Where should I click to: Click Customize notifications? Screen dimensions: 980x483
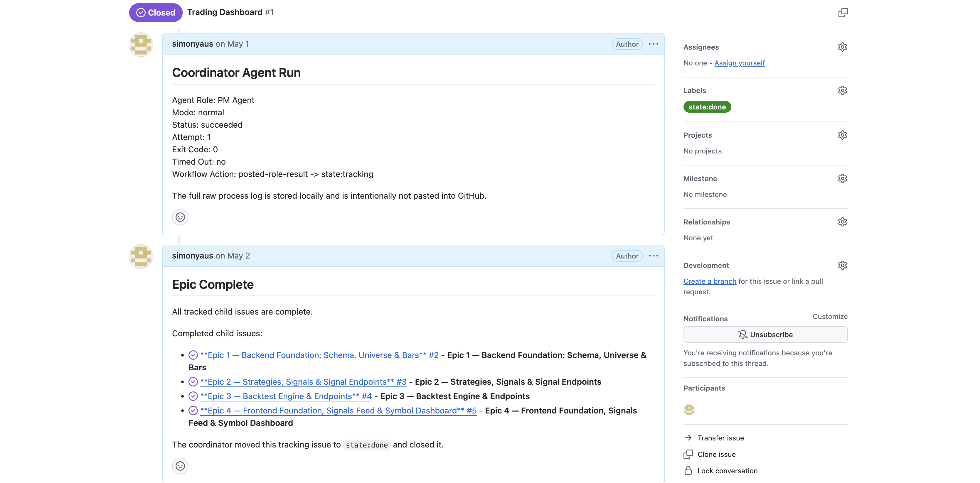pyautogui.click(x=830, y=316)
